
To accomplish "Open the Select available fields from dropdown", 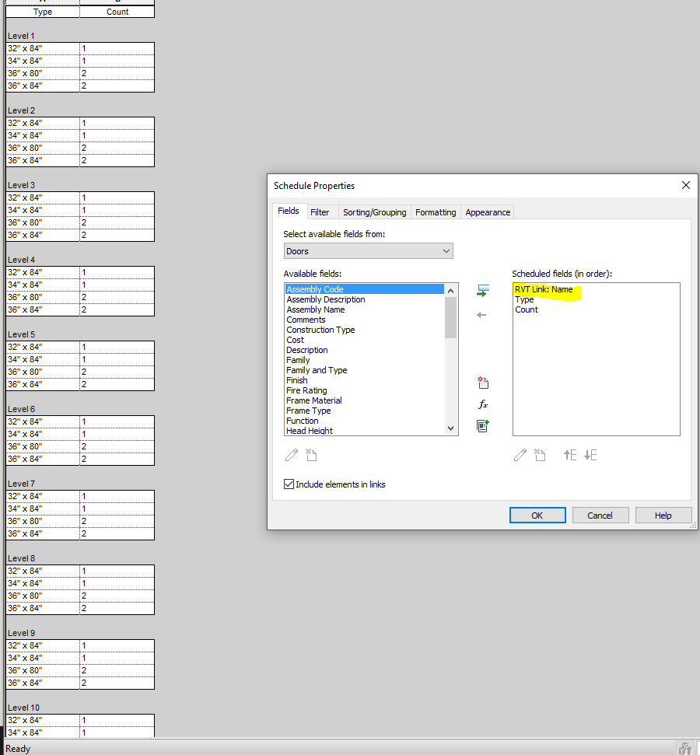I will click(369, 251).
